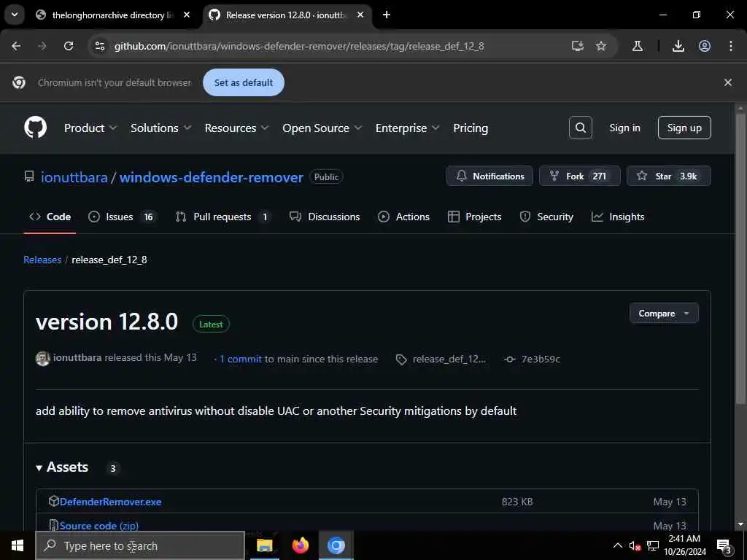This screenshot has height=560, width=747.
Task: Open the tab search dropdown arrow
Action: click(15, 15)
